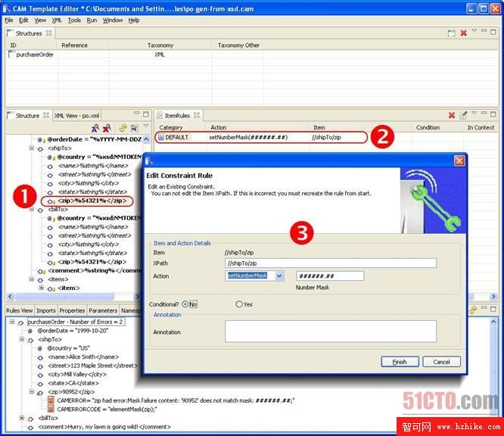Click red delete icon in Structures panel
The image size is (504, 436).
point(463,33)
